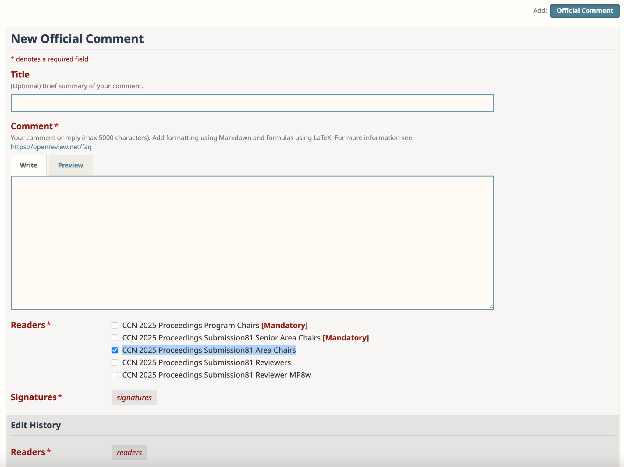Click the New Official Comment heading
The width and height of the screenshot is (624, 467).
coord(78,39)
